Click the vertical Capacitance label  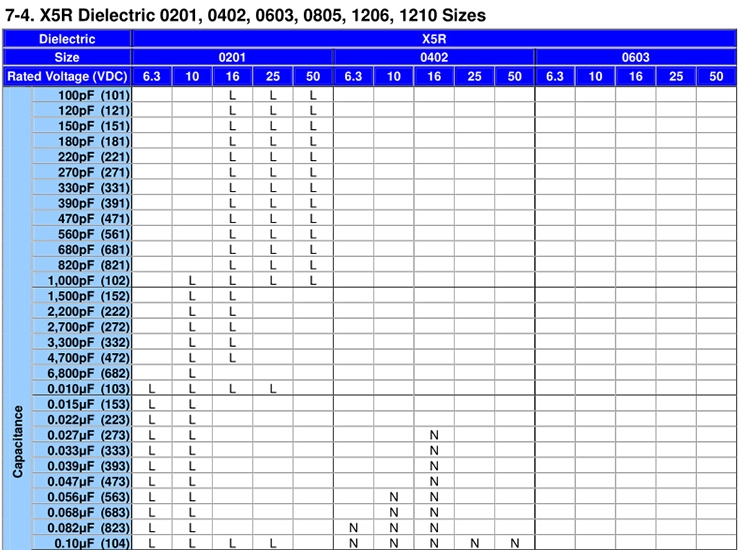[x=18, y=442]
